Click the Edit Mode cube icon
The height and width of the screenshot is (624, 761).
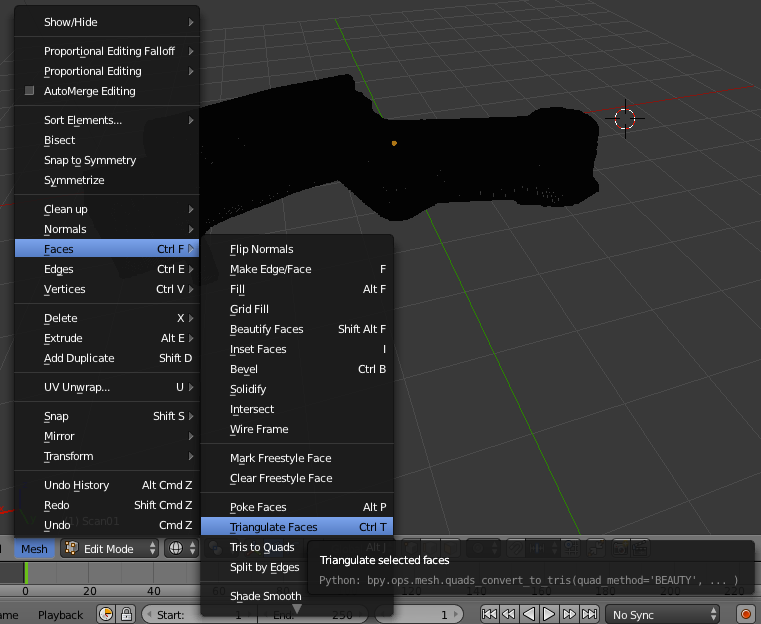[x=72, y=548]
